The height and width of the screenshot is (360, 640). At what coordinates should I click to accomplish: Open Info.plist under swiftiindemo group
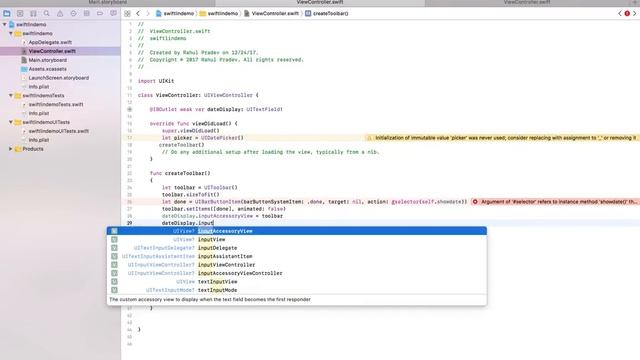(x=39, y=87)
